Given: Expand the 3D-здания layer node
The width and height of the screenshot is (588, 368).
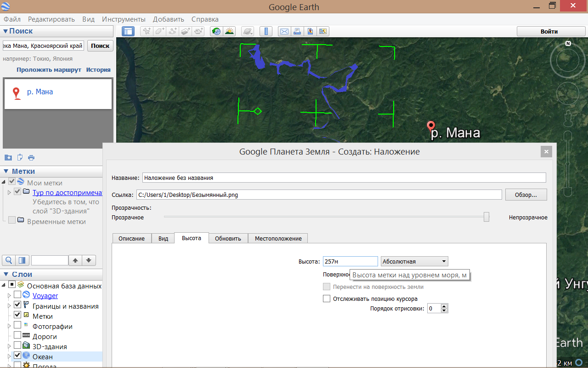Looking at the screenshot, I should click(x=9, y=346).
